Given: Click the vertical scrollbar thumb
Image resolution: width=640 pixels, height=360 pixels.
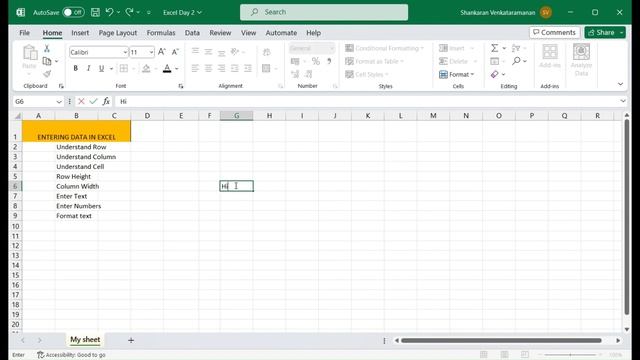Looking at the screenshot, I should [627, 216].
